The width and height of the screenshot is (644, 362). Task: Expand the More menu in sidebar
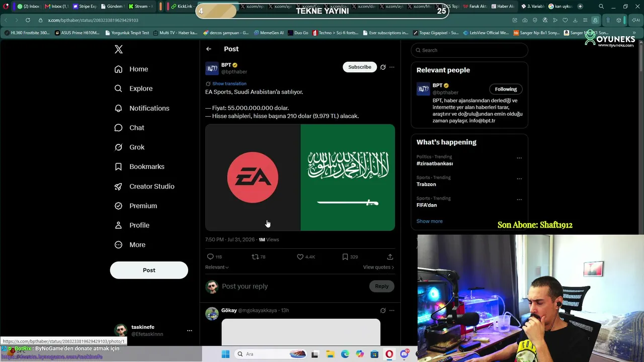(130, 245)
